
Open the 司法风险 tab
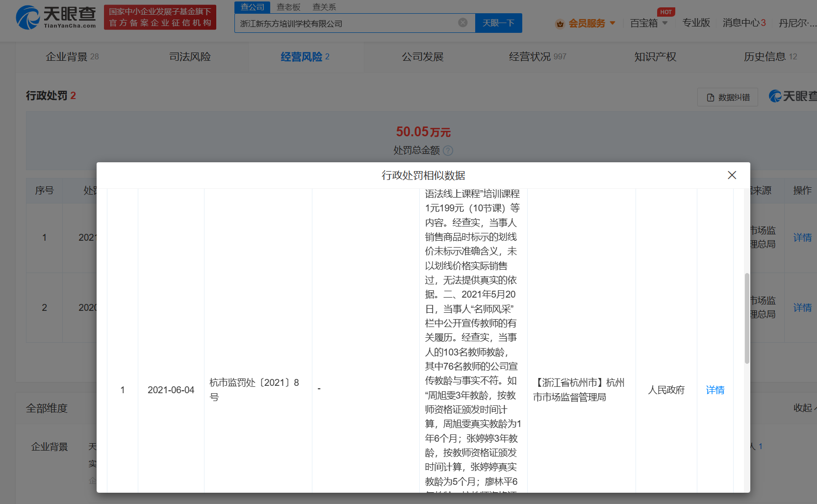click(x=190, y=57)
